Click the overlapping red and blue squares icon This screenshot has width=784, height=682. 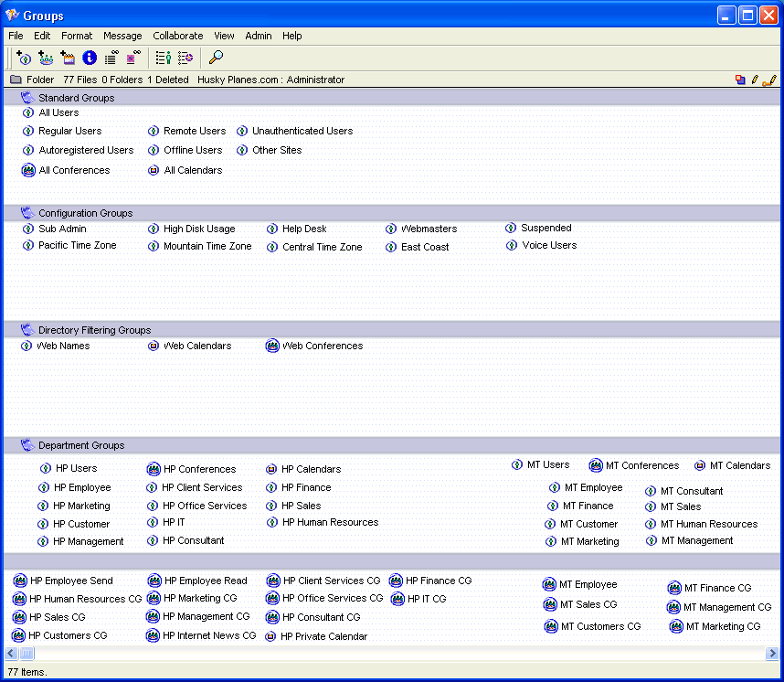click(740, 80)
